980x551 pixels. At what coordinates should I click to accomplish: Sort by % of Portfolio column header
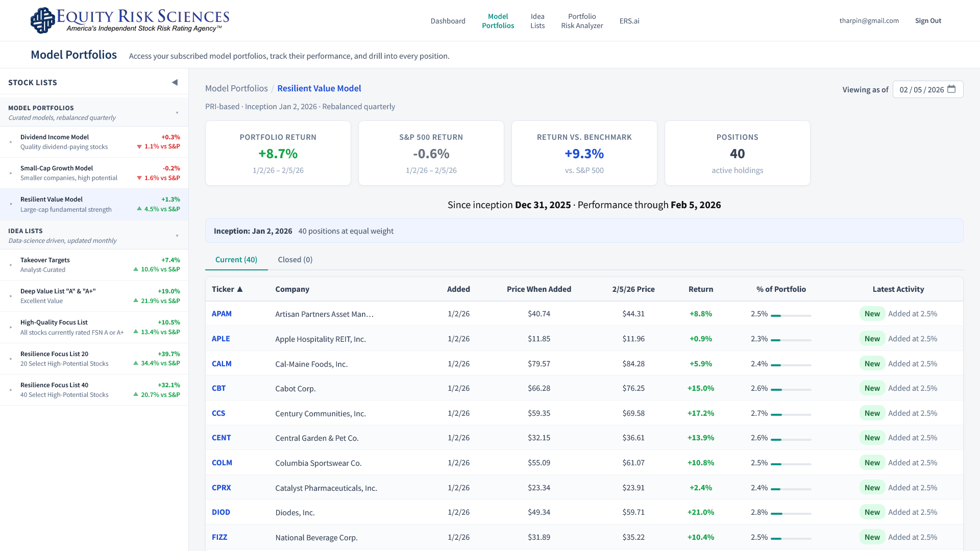781,289
